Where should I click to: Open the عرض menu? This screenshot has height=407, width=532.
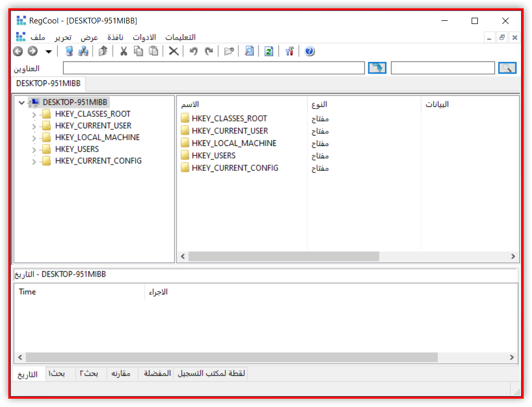point(90,37)
